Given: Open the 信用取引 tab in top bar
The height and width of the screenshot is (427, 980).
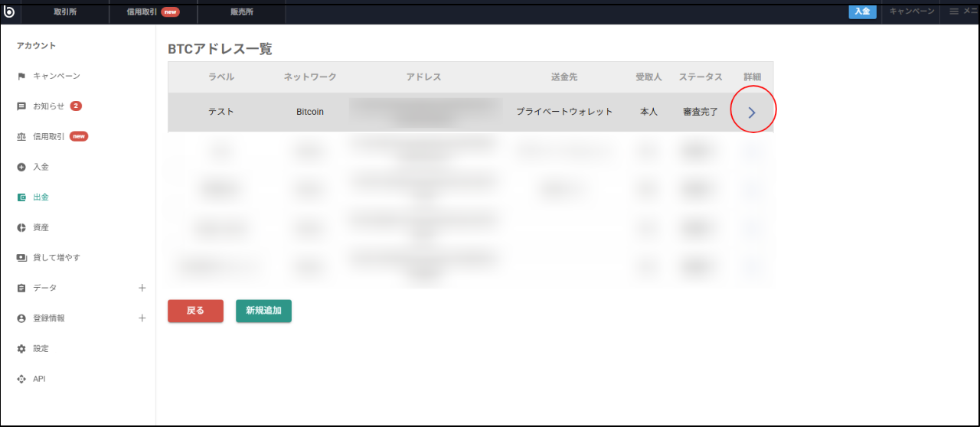Looking at the screenshot, I should coord(153,11).
